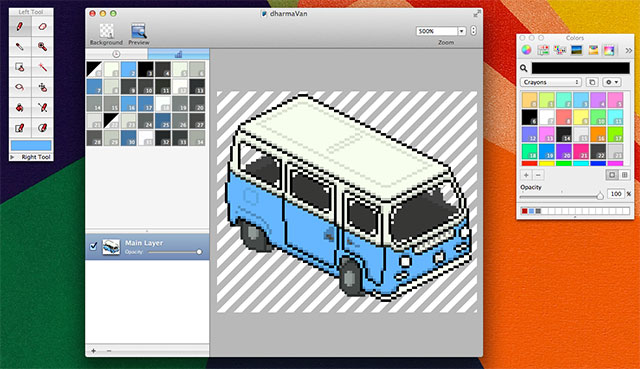The height and width of the screenshot is (369, 640).
Task: Select the gray saved swatch in Colors drawer
Action: click(538, 211)
